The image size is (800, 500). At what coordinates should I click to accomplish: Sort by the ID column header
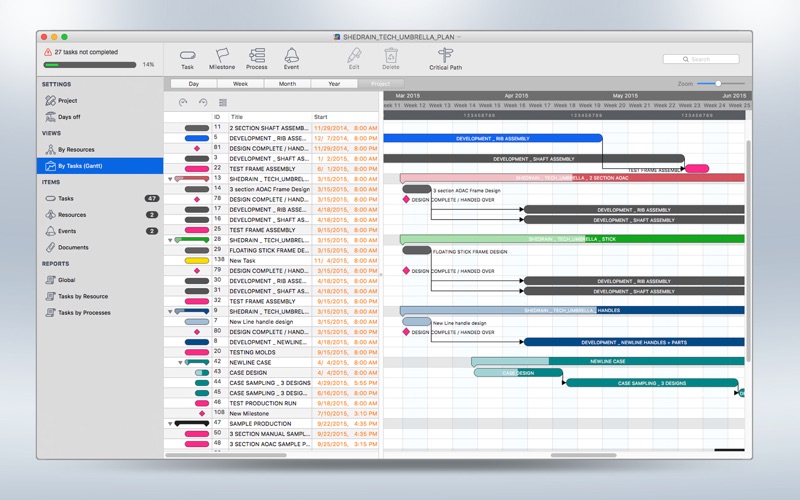click(x=219, y=117)
